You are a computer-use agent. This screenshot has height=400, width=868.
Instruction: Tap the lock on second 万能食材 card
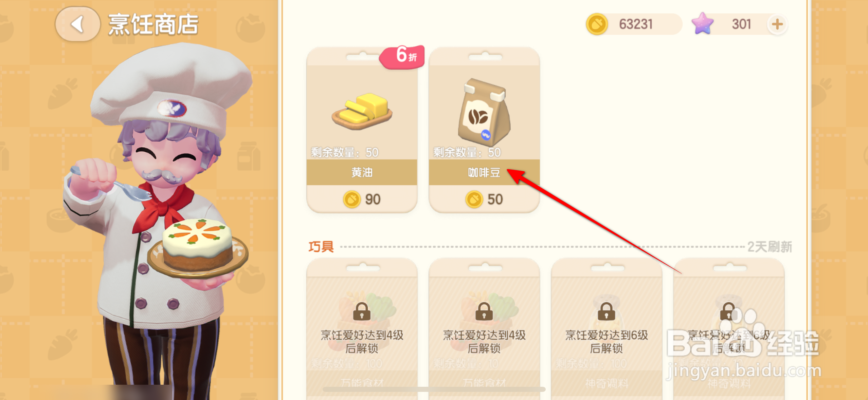484,311
